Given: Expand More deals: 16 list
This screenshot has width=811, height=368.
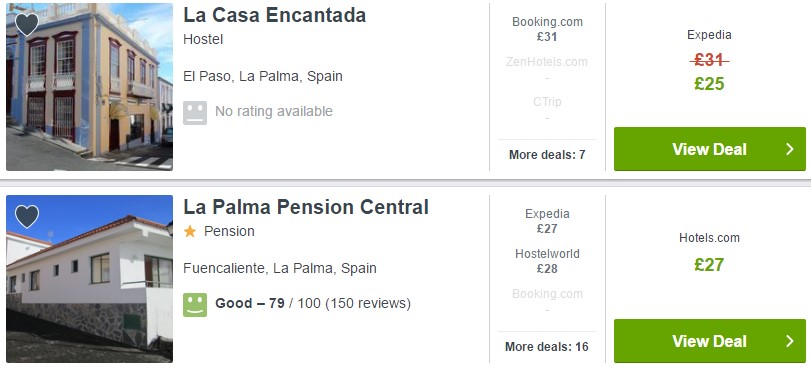Looking at the screenshot, I should pyautogui.click(x=547, y=347).
